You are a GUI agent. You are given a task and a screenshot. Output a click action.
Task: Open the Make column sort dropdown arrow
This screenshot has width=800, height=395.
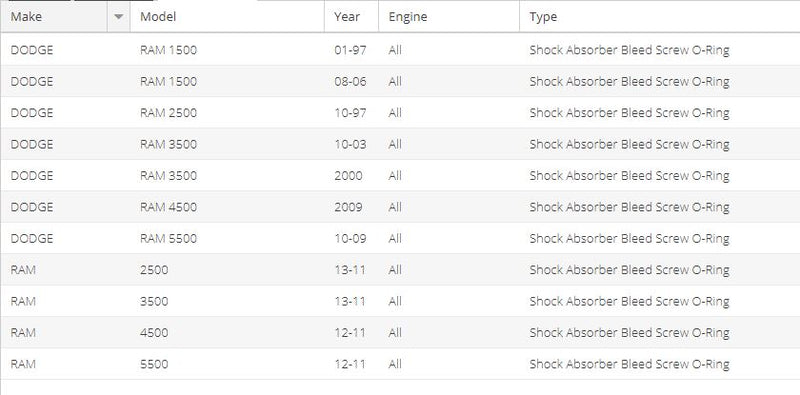(119, 17)
